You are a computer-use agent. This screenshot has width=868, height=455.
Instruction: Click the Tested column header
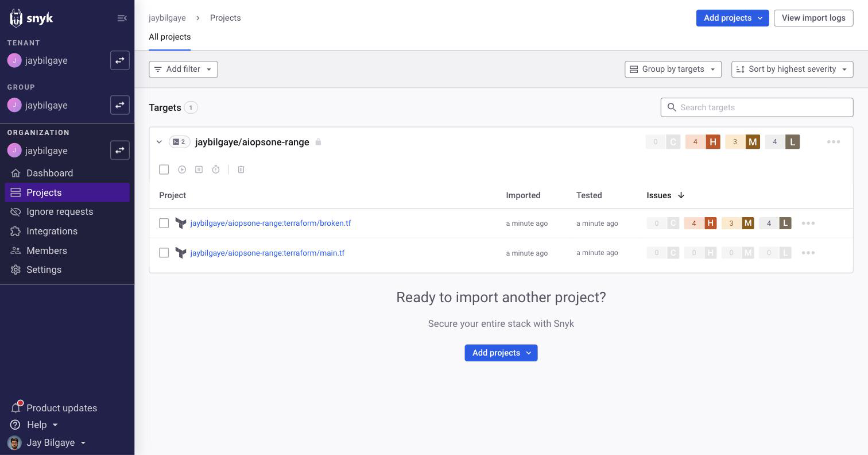click(x=589, y=195)
